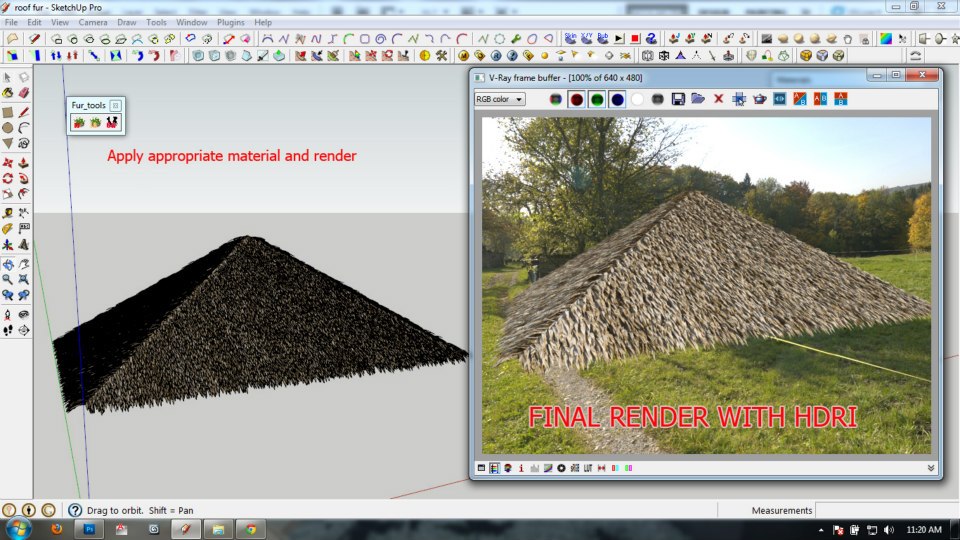
Task: Toggle the A/B vertical compare button
Action: (x=820, y=99)
